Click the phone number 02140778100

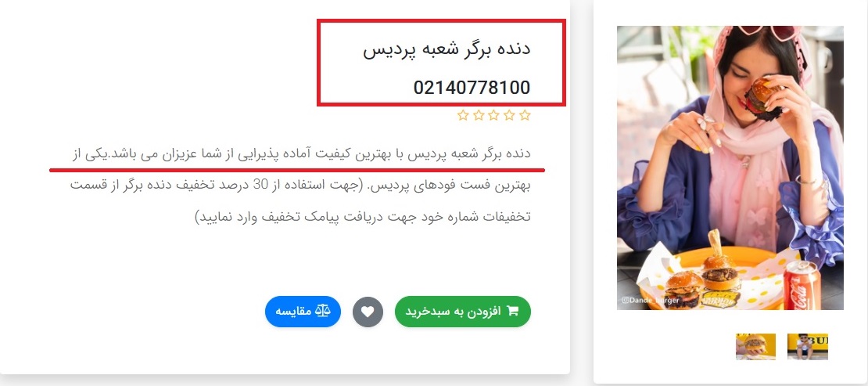472,88
